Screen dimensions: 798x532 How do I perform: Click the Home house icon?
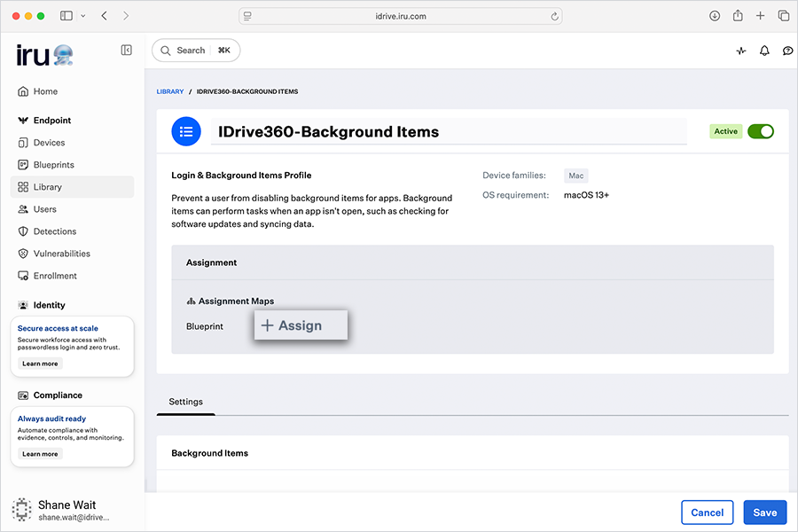pyautogui.click(x=23, y=91)
